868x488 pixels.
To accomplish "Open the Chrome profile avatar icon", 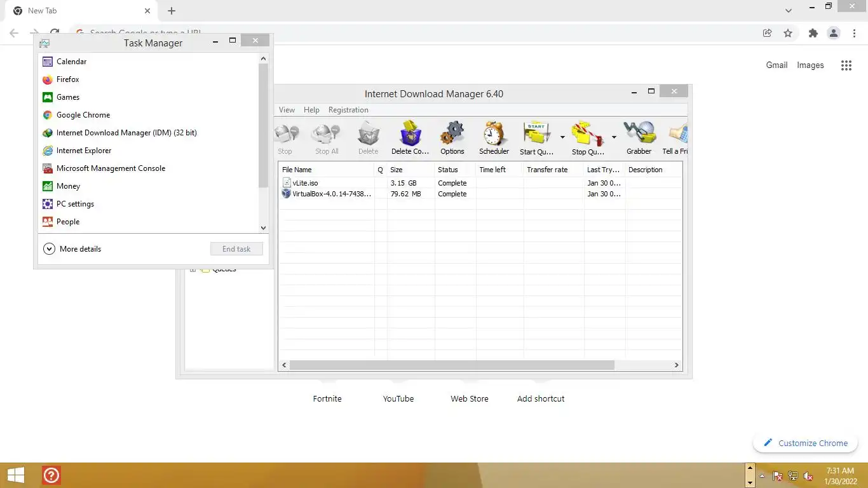I will [834, 33].
